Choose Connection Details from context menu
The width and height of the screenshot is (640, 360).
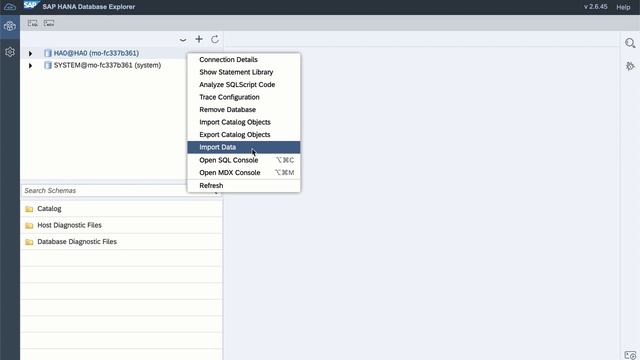pos(244,60)
